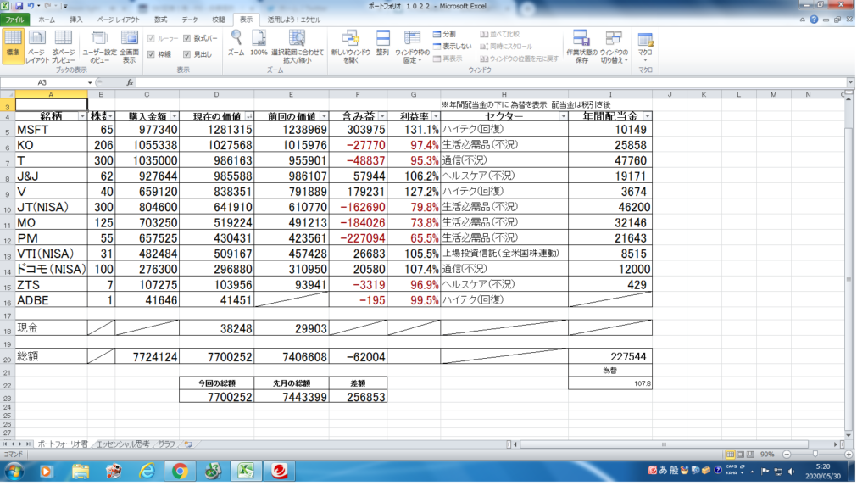The height and width of the screenshot is (486, 868).
Task: Click the horizontal scrollbar thumb
Action: click(664, 444)
